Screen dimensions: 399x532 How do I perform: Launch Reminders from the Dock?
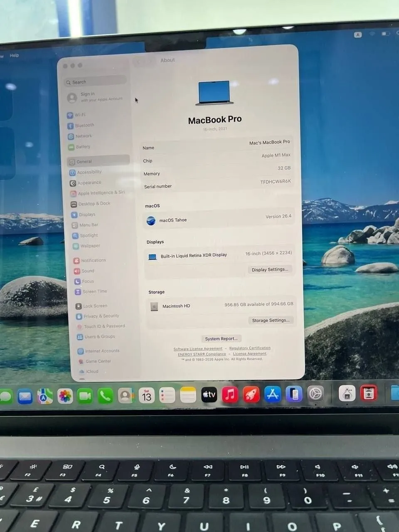167,395
